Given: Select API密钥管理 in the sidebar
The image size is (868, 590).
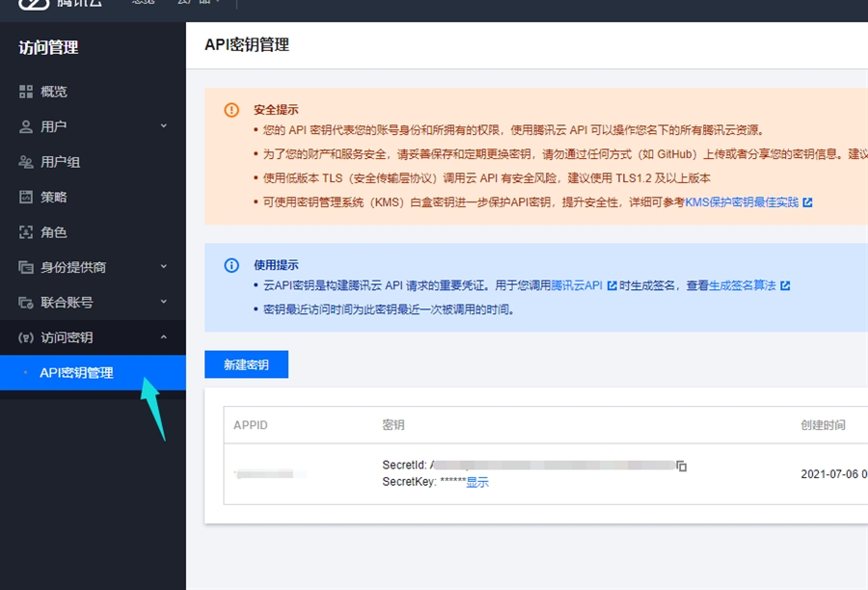Looking at the screenshot, I should (76, 373).
